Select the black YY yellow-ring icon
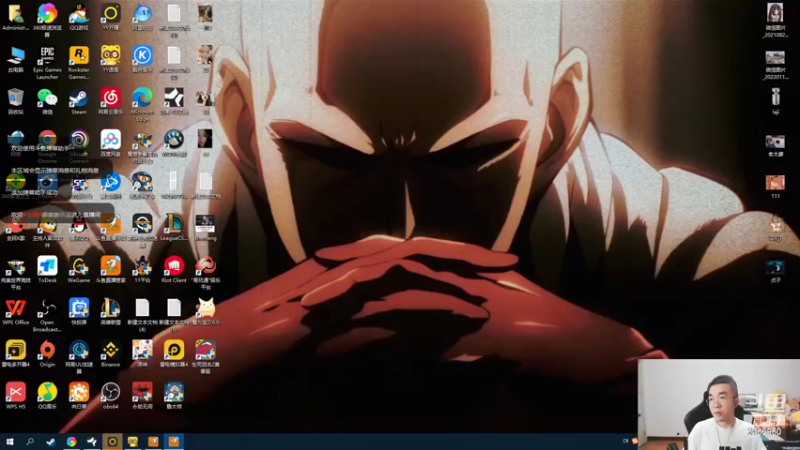Screen dimensions: 800x450 [110, 17]
